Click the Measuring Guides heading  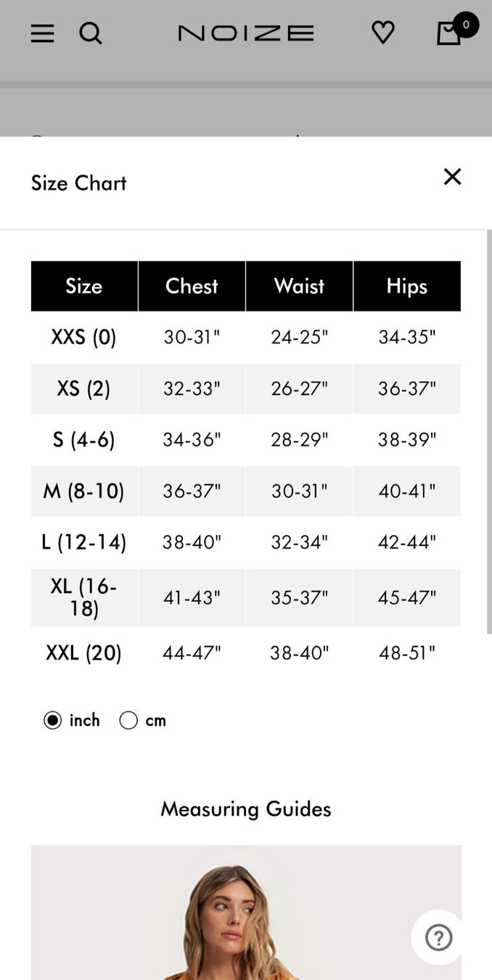[x=246, y=809]
